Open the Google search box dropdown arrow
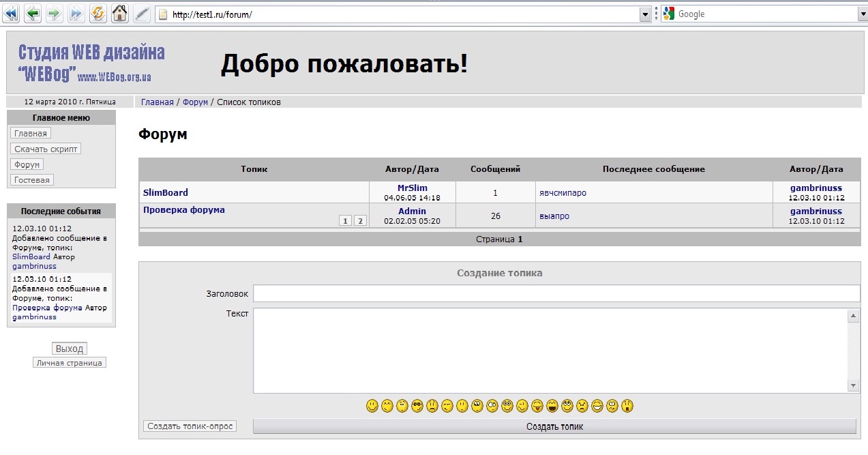Image resolution: width=868 pixels, height=455 pixels. click(862, 14)
